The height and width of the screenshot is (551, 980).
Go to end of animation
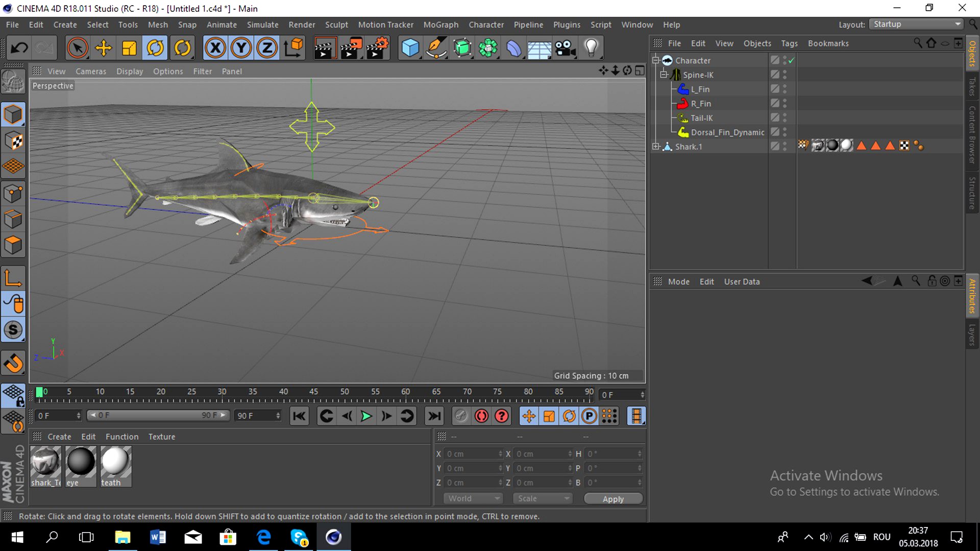click(434, 416)
